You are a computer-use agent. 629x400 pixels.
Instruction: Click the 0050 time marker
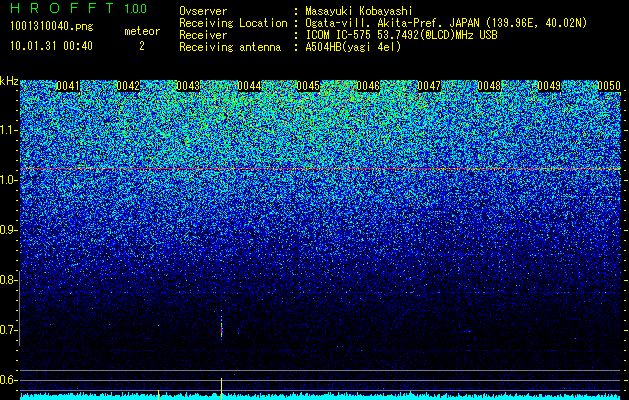point(609,86)
